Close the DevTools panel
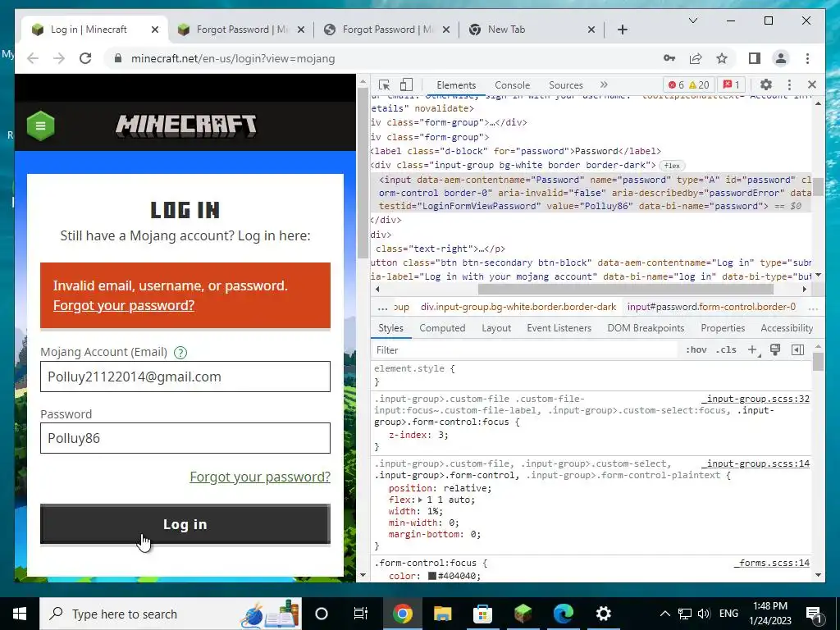Image resolution: width=840 pixels, height=630 pixels. click(x=811, y=84)
